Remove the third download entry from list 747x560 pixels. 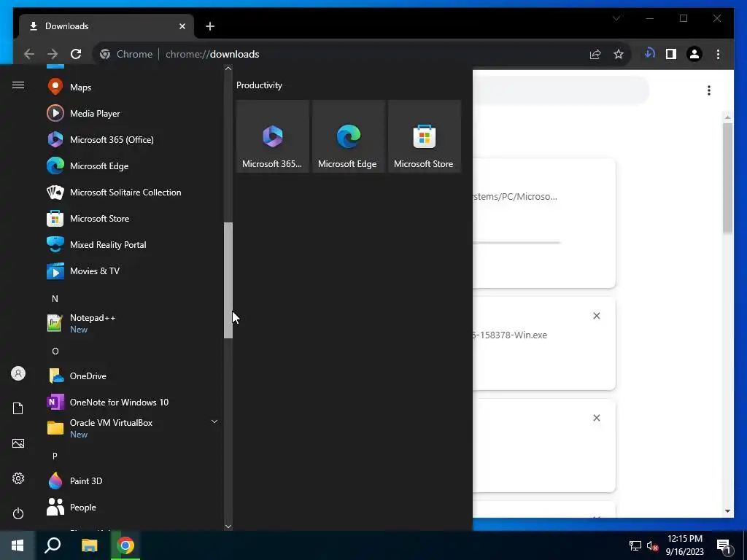[597, 418]
